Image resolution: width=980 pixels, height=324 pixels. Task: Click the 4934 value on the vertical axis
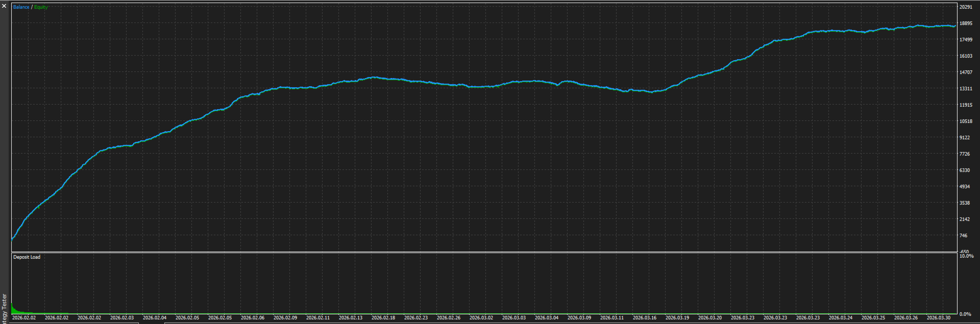tap(965, 187)
